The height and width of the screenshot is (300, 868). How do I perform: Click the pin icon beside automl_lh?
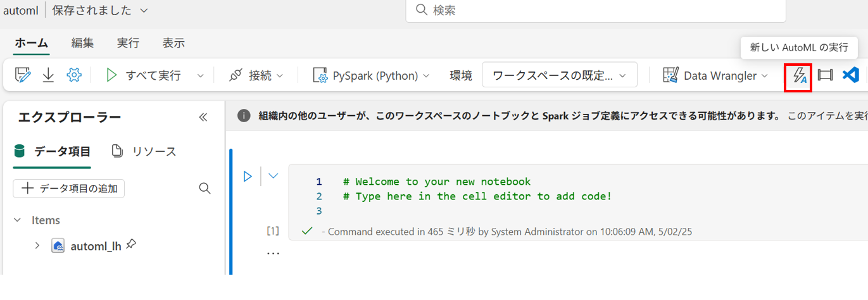coord(131,244)
